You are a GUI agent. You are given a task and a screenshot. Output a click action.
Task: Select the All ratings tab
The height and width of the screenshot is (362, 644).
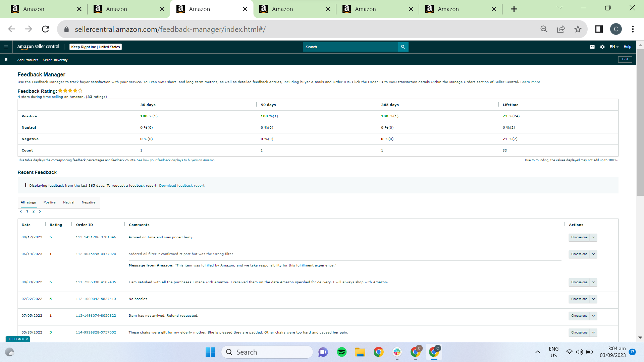[28, 202]
